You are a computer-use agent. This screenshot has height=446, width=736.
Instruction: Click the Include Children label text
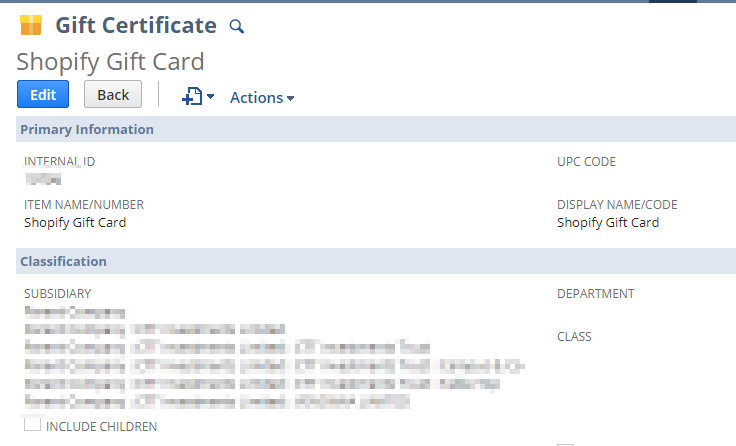coord(102,427)
